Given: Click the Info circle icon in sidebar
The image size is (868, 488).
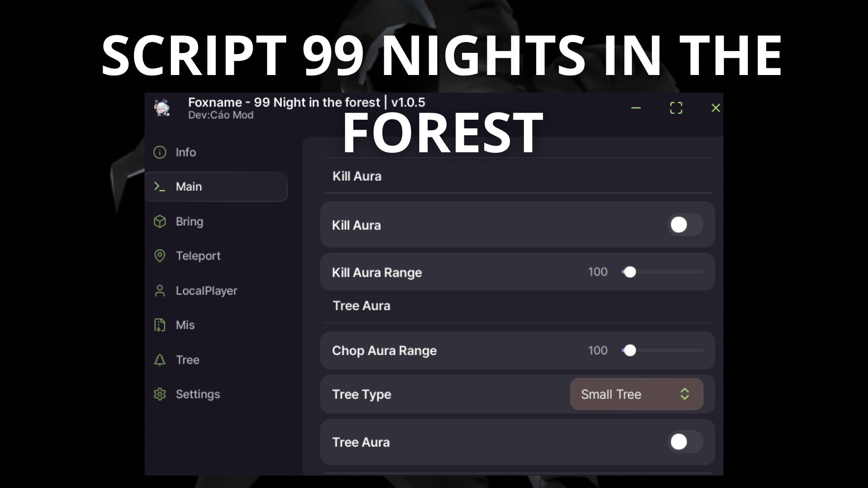Looking at the screenshot, I should 160,152.
